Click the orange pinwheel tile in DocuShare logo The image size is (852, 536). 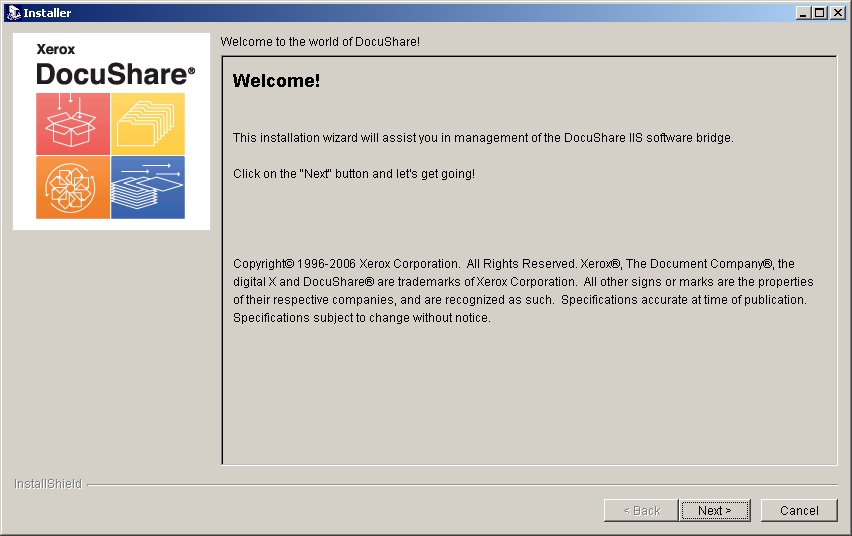pos(73,188)
